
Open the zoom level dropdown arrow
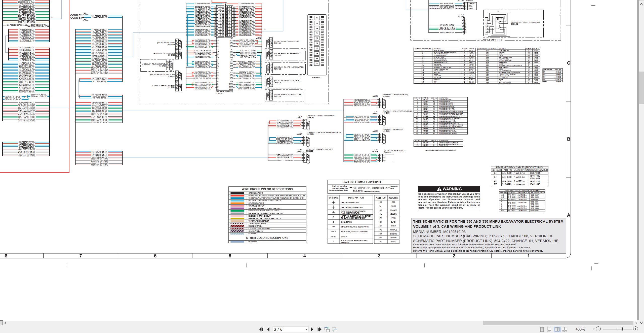594,329
